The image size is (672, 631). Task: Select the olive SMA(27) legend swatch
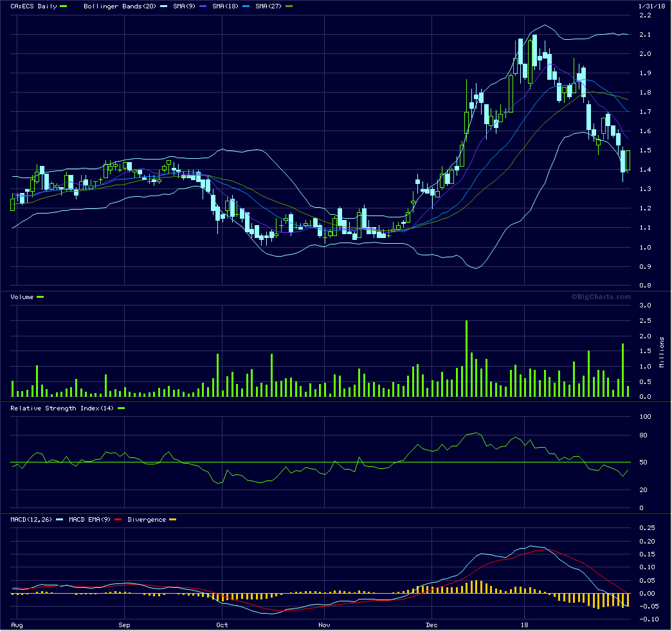pyautogui.click(x=289, y=6)
